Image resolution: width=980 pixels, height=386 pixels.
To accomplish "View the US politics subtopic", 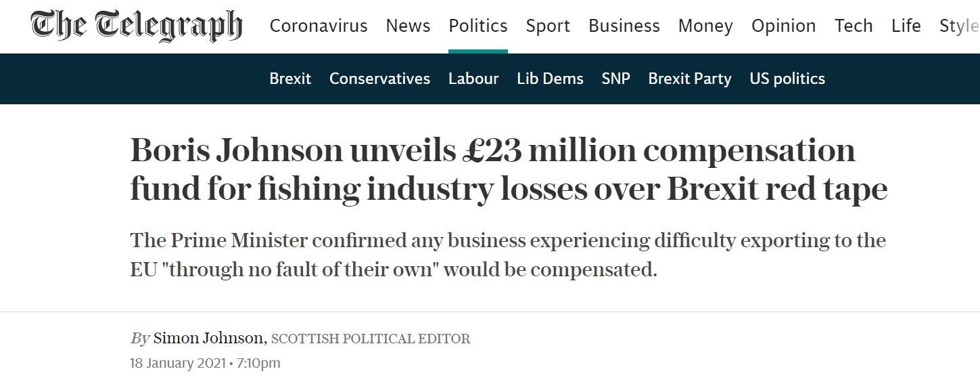I will pos(787,79).
